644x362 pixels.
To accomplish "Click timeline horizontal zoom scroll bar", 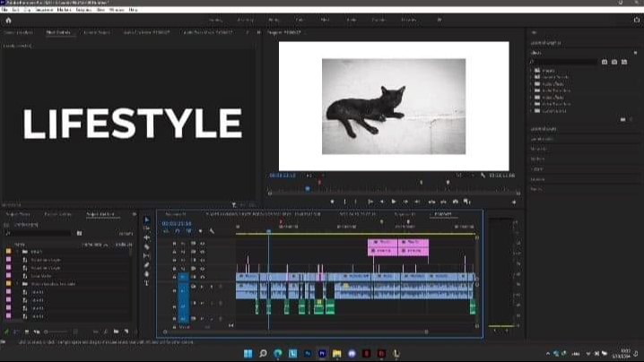I will [295, 332].
